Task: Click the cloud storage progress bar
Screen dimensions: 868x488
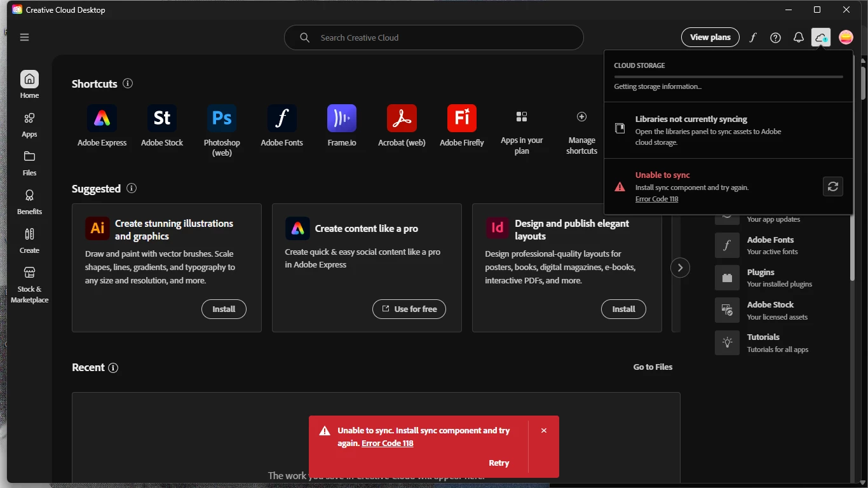Action: coord(728,77)
